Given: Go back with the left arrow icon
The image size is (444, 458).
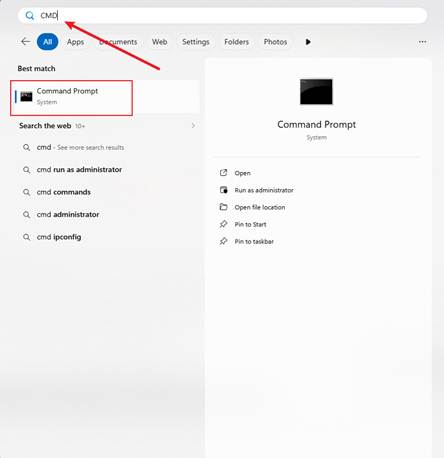Looking at the screenshot, I should [x=25, y=42].
